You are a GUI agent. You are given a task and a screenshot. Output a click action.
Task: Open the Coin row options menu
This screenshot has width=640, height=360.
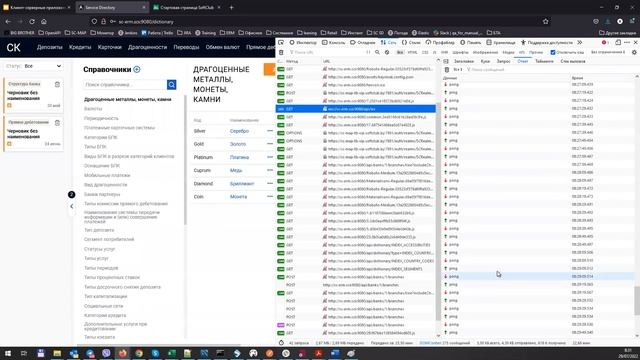pos(270,196)
